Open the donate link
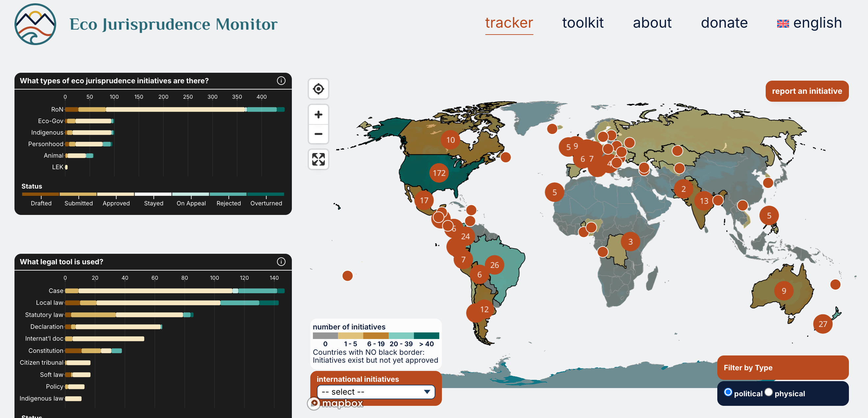Screen dimensions: 868x418 pyautogui.click(x=724, y=23)
